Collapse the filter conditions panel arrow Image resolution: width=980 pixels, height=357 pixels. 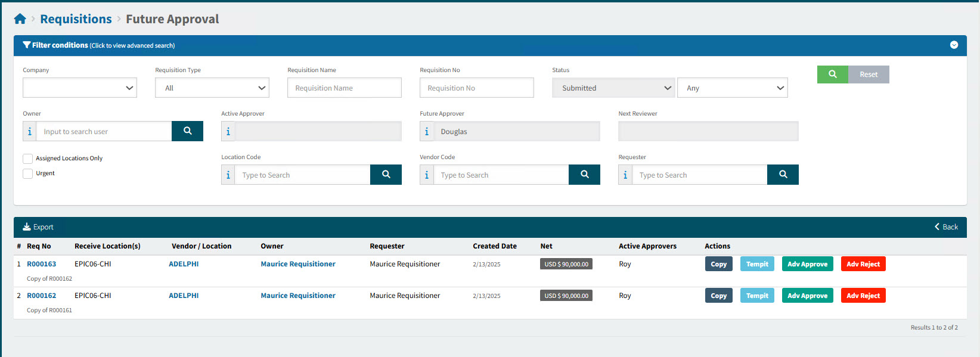pyautogui.click(x=954, y=45)
